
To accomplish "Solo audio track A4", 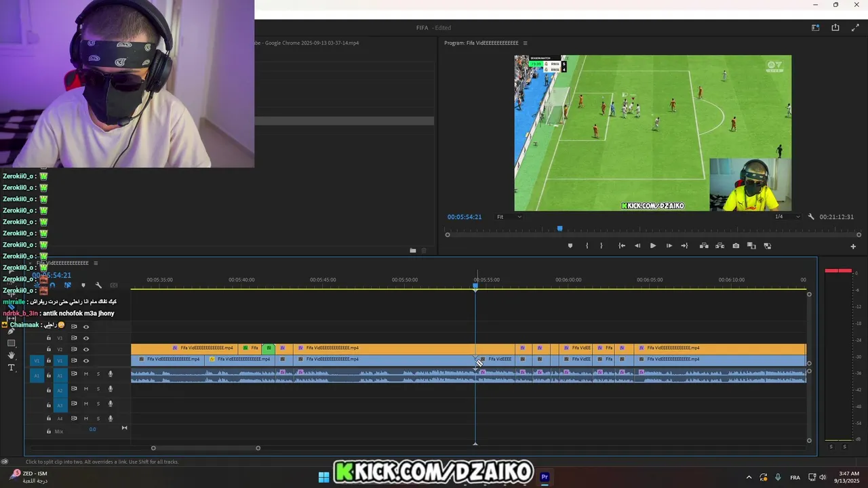I will 98,419.
